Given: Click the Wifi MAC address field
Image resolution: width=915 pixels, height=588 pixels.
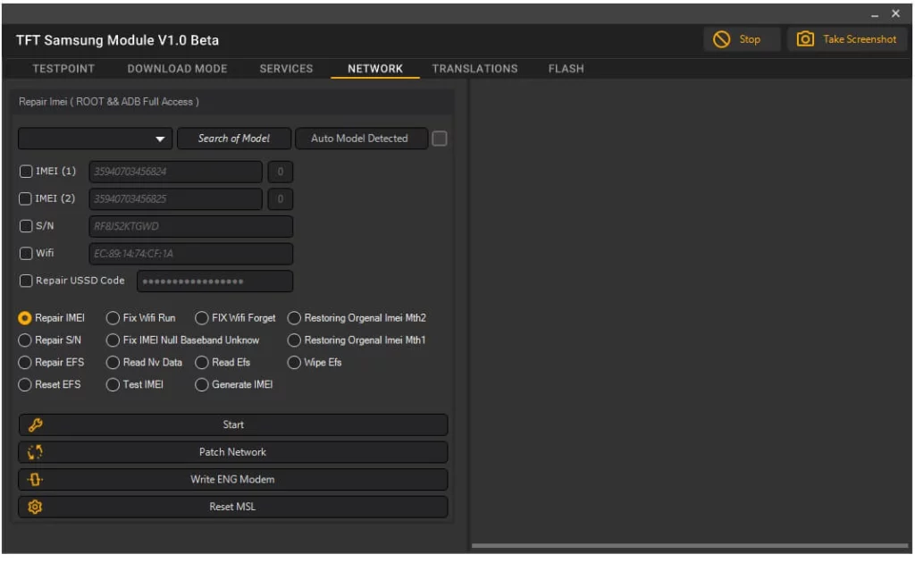Looking at the screenshot, I should click(x=191, y=254).
